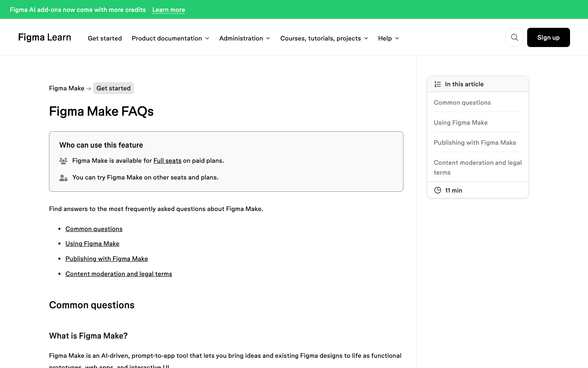The height and width of the screenshot is (368, 588).
Task: Select Content moderation and legal terms in sidebar
Action: click(x=478, y=167)
